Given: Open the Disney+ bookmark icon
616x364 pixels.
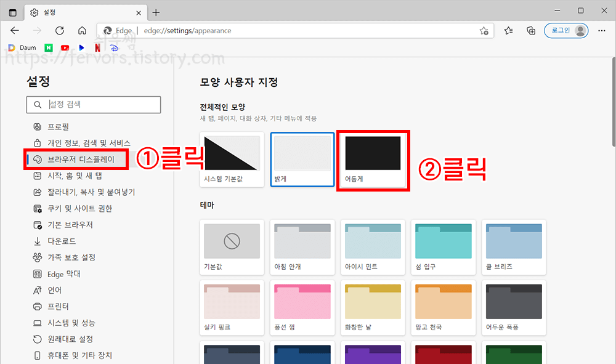Looking at the screenshot, I should (114, 48).
